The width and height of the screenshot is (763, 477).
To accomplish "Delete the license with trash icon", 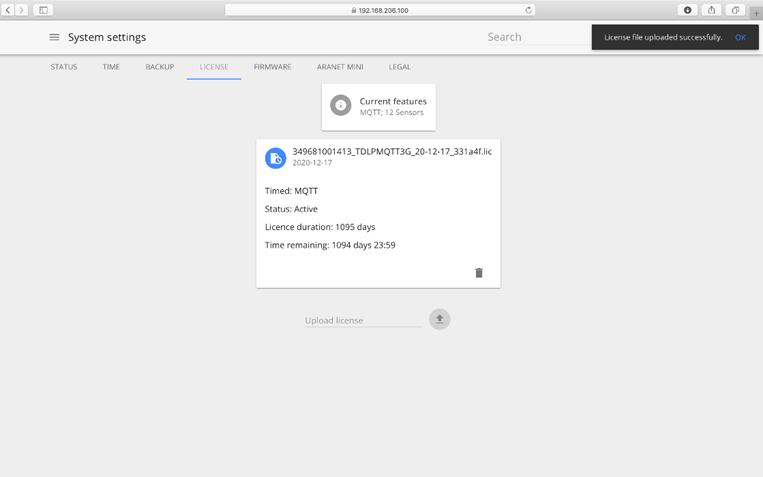I will pos(479,273).
